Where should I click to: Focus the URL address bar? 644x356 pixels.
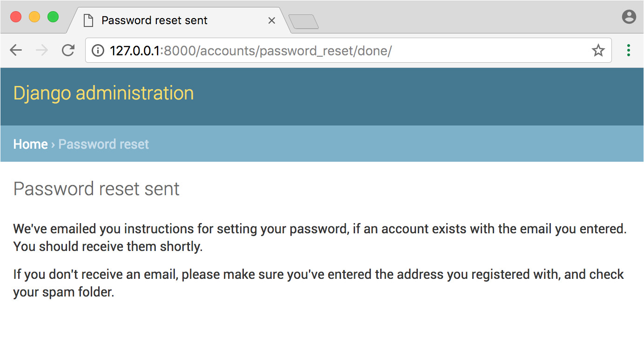(326, 50)
